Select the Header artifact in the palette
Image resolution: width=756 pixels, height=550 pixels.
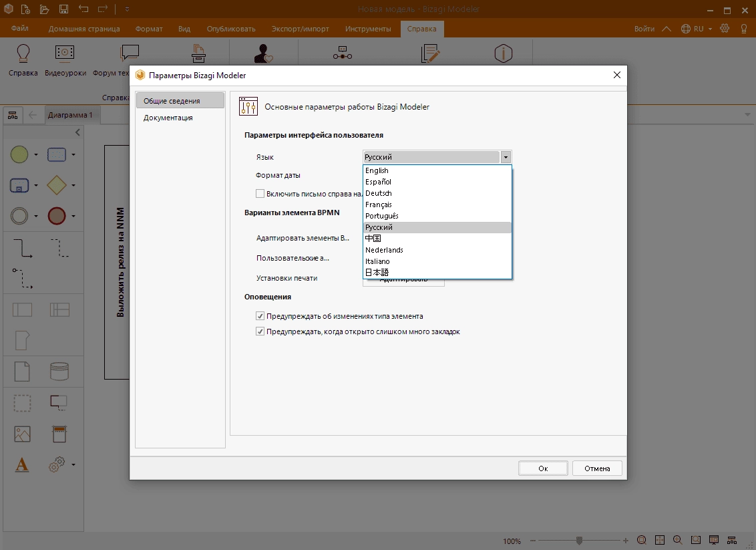[x=59, y=434]
